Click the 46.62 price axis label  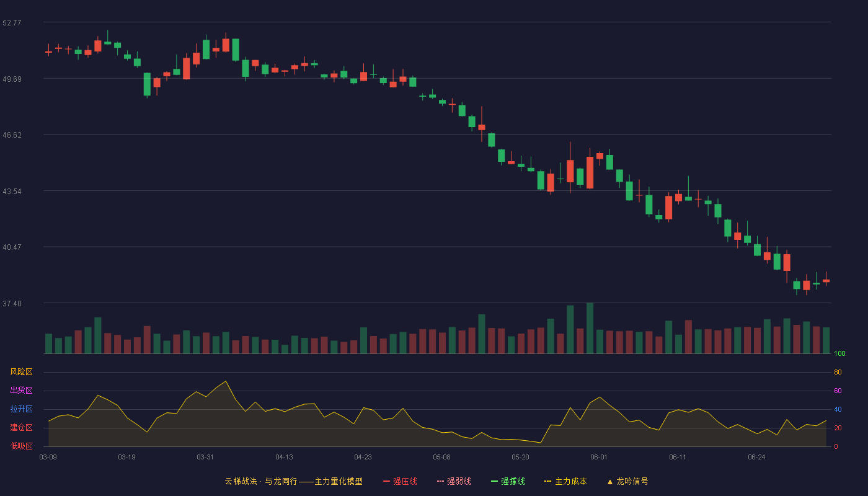(x=12, y=135)
